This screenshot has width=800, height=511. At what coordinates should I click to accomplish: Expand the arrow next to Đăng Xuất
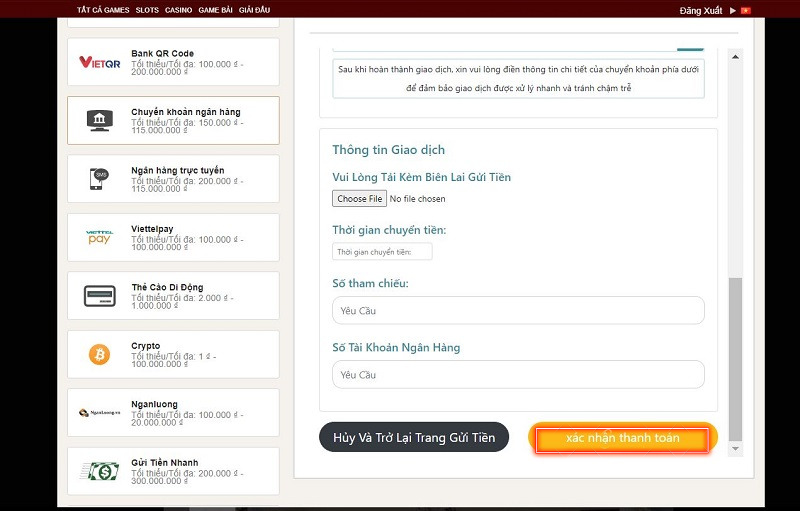(x=733, y=9)
